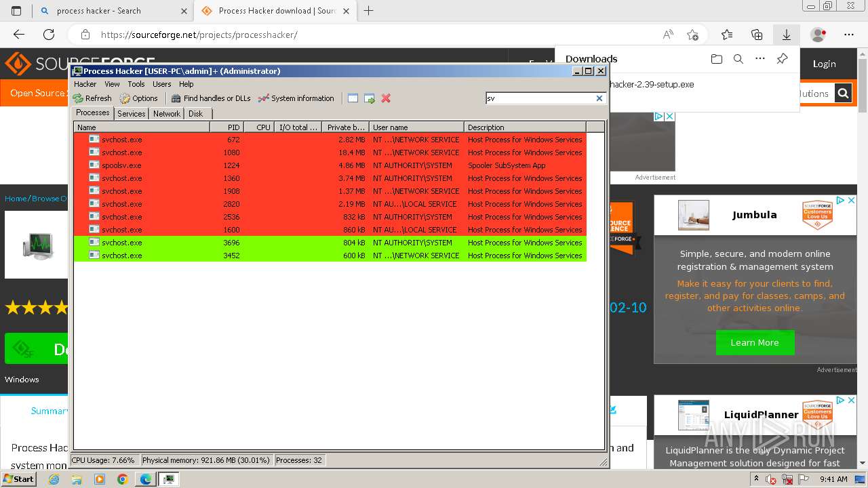
Task: Clear the search filter box text
Action: click(x=599, y=98)
